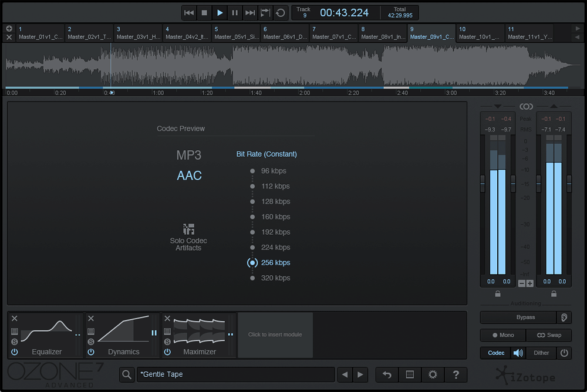Switch to track tab 8 Master_08v1_In...
587x392 pixels.
pyautogui.click(x=383, y=33)
